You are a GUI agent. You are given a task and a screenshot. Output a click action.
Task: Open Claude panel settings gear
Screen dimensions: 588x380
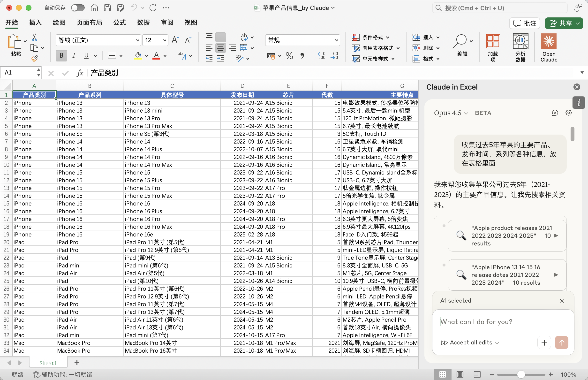569,113
